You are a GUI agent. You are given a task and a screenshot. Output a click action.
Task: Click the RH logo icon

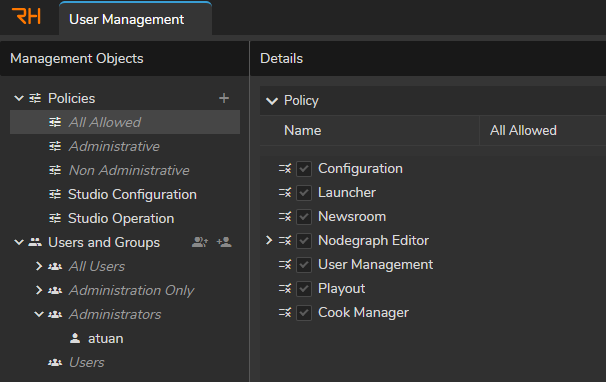click(26, 16)
